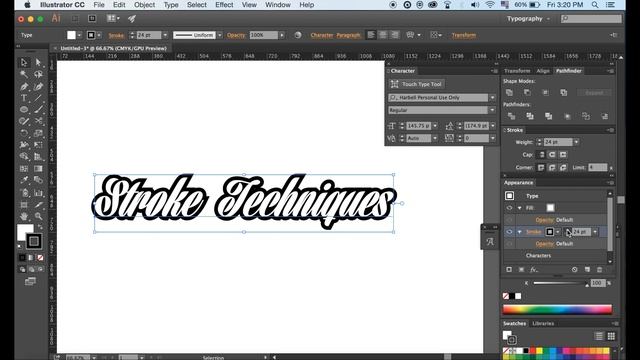Click Trim pathfinder icon
This screenshot has width=640, height=360.
tap(530, 116)
